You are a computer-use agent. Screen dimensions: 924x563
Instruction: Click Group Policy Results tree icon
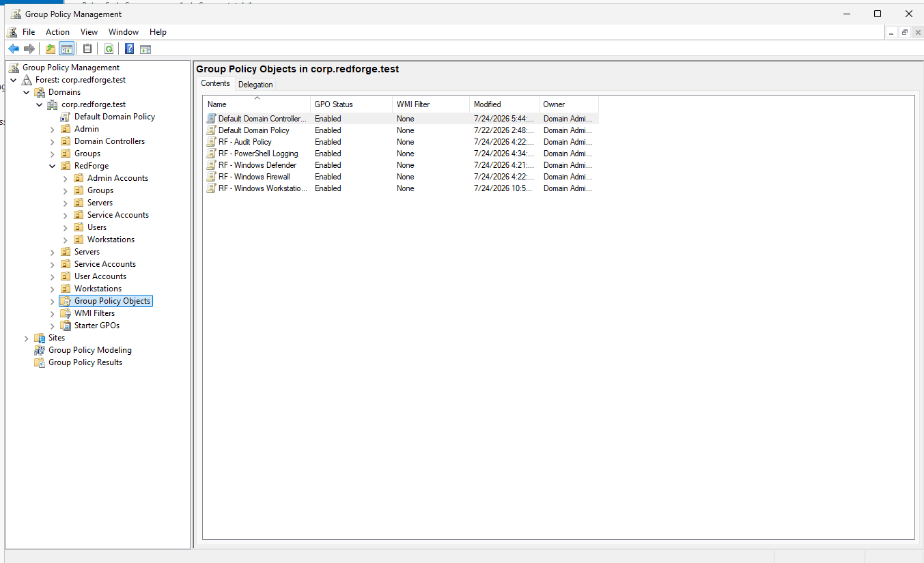pos(40,362)
